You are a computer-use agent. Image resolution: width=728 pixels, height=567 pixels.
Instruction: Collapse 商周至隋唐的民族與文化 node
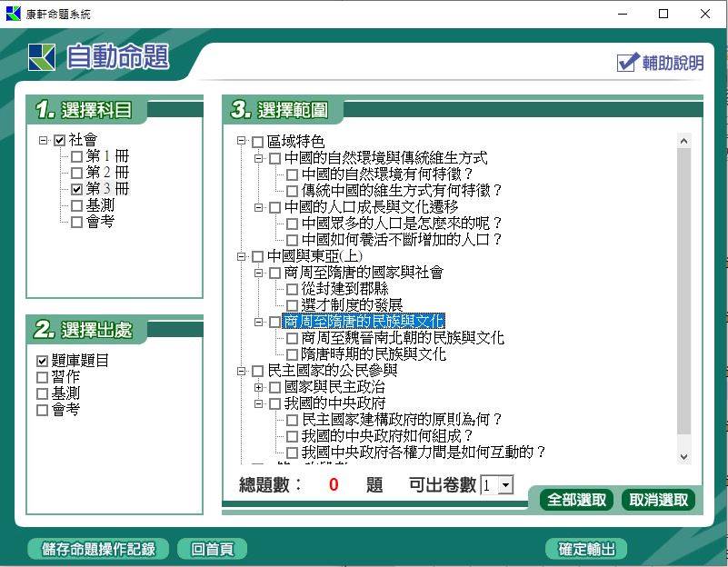pos(259,322)
